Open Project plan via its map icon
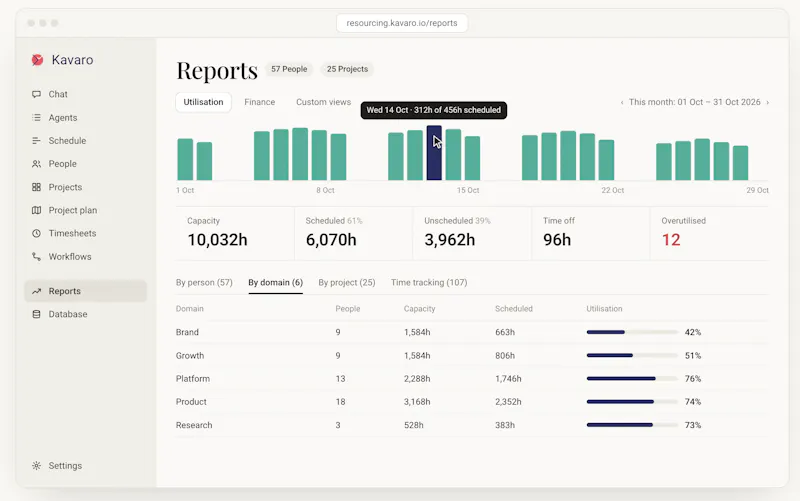800x501 pixels. coord(36,210)
